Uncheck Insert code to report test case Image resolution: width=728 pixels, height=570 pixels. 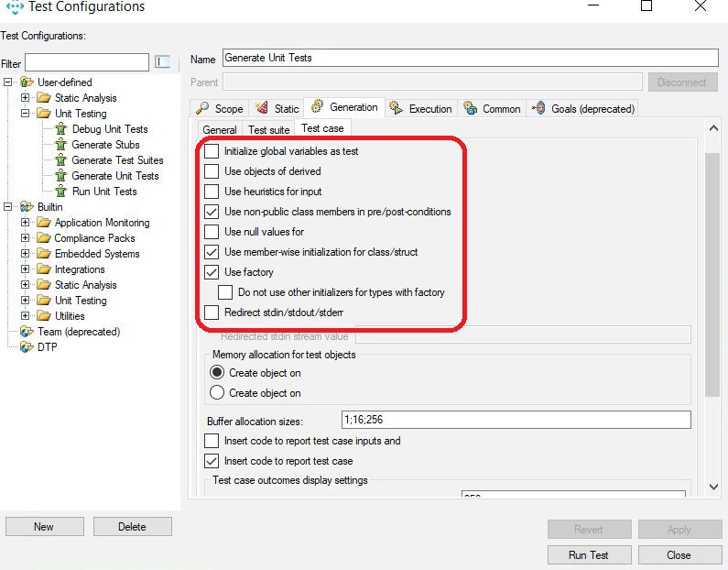click(212, 461)
